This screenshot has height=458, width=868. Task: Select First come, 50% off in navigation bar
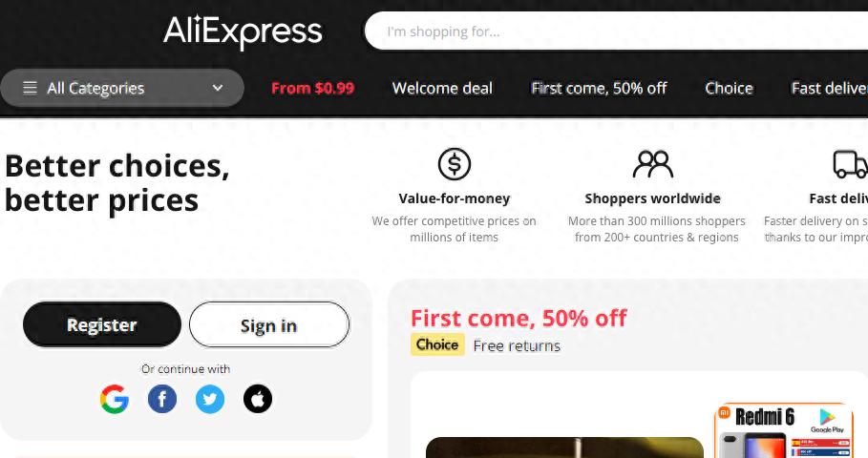599,89
